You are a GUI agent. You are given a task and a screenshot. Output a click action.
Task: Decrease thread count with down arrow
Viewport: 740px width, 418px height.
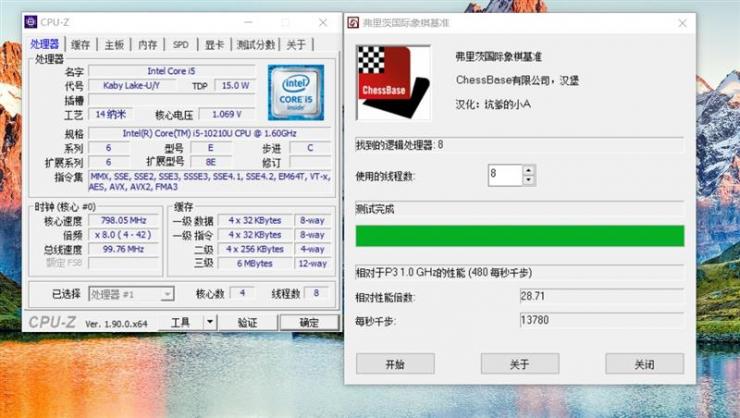(x=529, y=180)
